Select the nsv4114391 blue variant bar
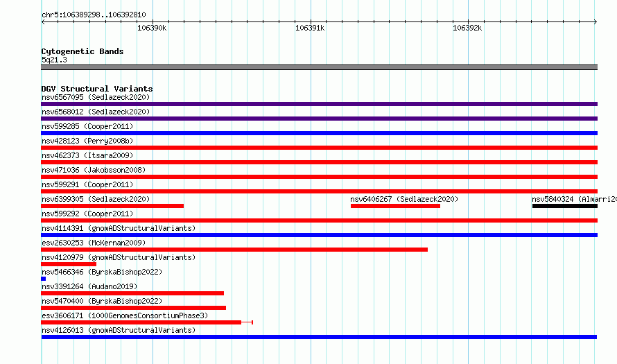 [x=319, y=235]
